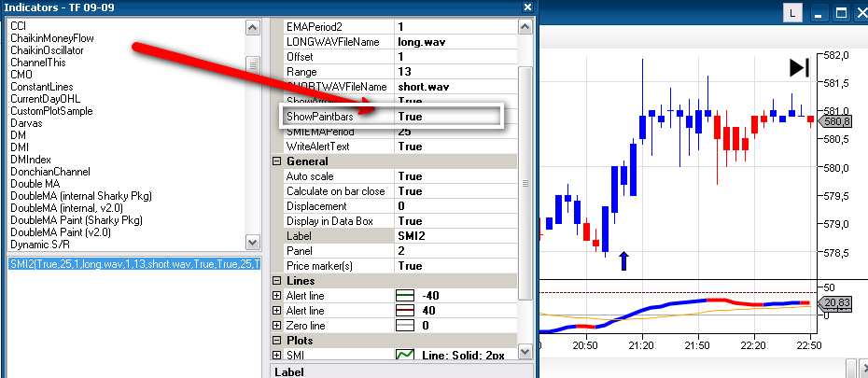Select ChaikinMoneyFlow indicator
Viewport: 868px width, 378px height.
52,38
